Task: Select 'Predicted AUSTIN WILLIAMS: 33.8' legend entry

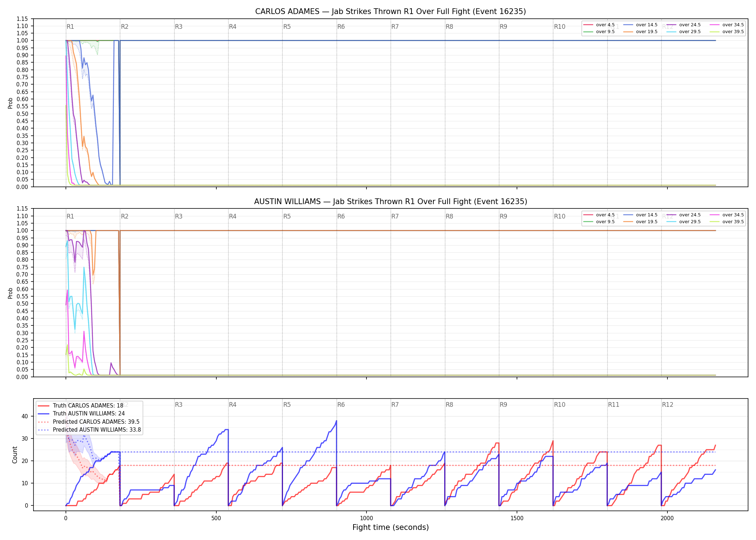Action: click(x=89, y=429)
